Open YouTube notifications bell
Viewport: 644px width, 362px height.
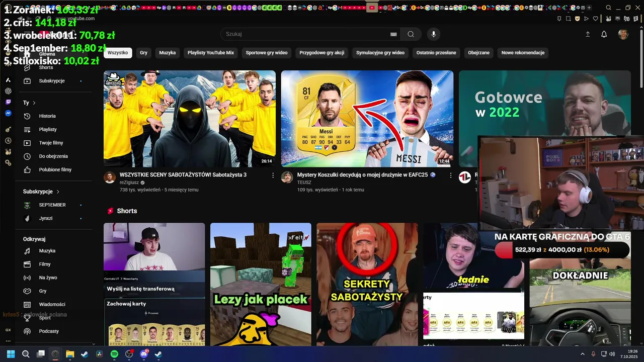point(604,34)
